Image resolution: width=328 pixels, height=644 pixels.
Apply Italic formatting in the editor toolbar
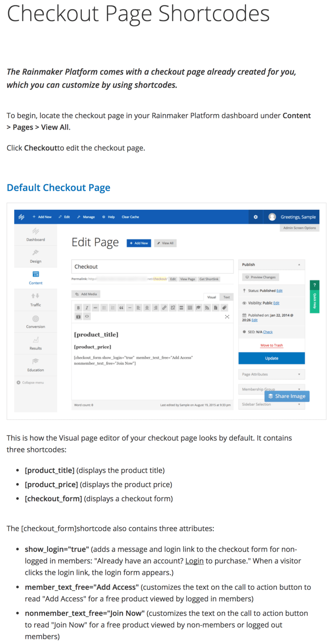87,308
